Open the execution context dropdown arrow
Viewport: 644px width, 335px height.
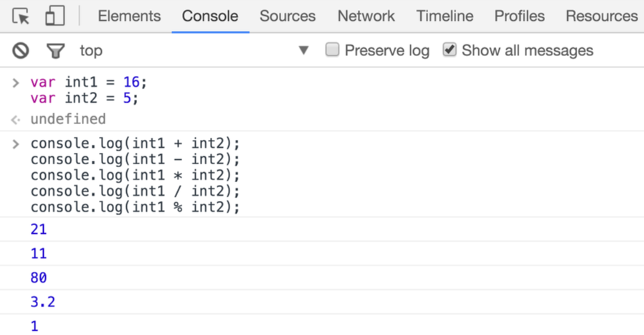303,50
